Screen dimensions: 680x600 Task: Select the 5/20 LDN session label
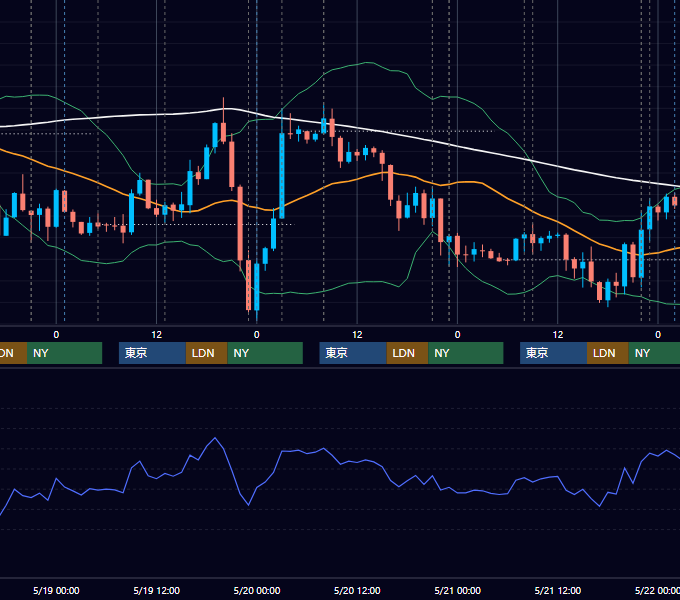tap(407, 353)
